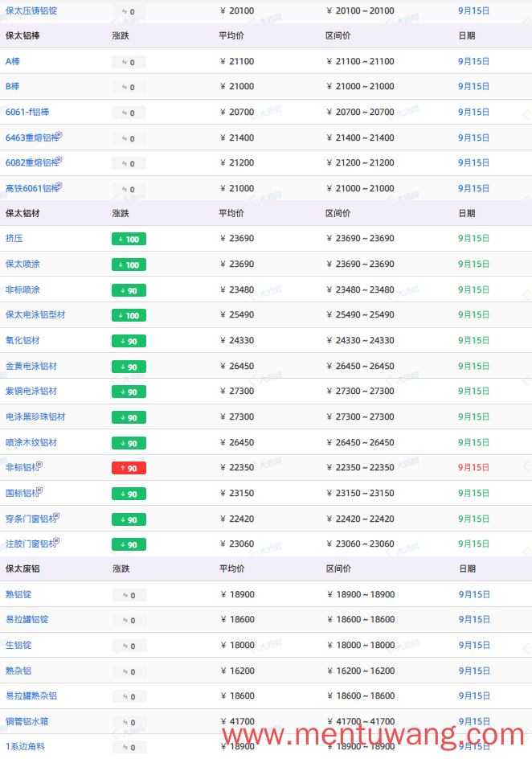
Task: Click the down 90 badge for 注胶门窗铝材
Action: point(129,544)
